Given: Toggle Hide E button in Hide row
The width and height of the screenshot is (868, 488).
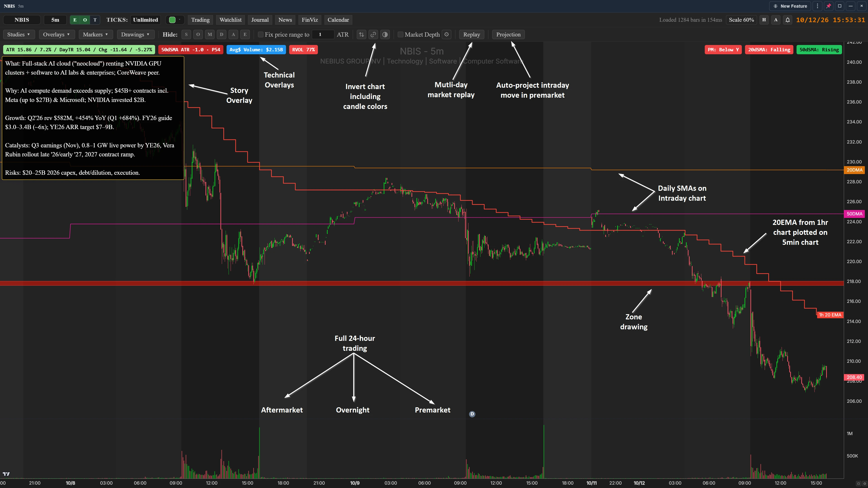Looking at the screenshot, I should pos(245,34).
